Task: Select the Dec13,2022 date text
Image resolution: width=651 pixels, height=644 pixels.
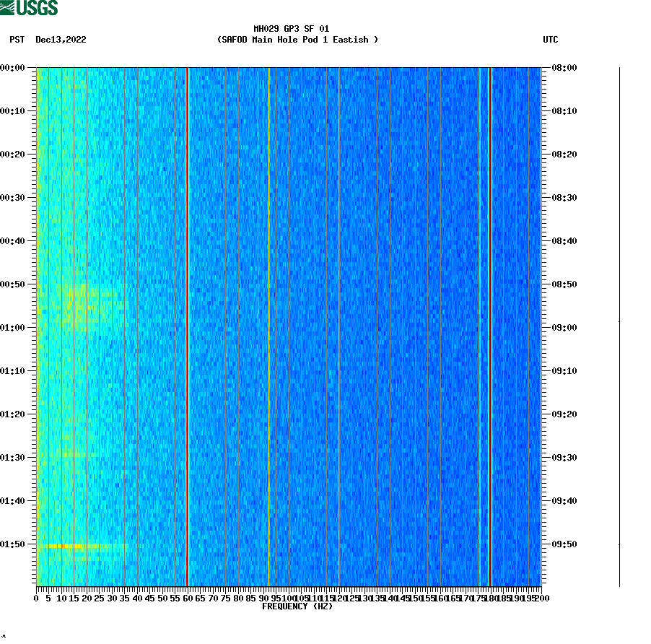Action: tap(59, 40)
